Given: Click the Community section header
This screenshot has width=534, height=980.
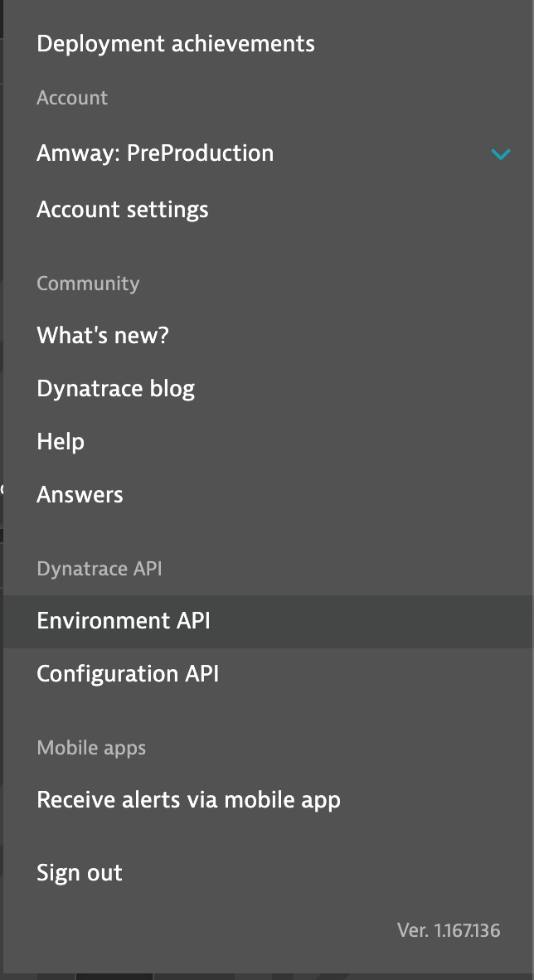Looking at the screenshot, I should click(x=88, y=284).
